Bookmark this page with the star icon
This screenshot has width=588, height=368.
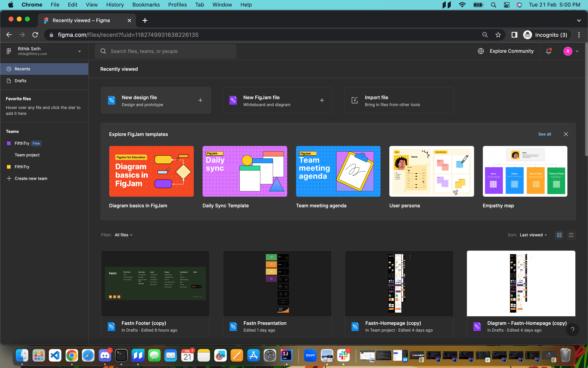[x=498, y=35]
